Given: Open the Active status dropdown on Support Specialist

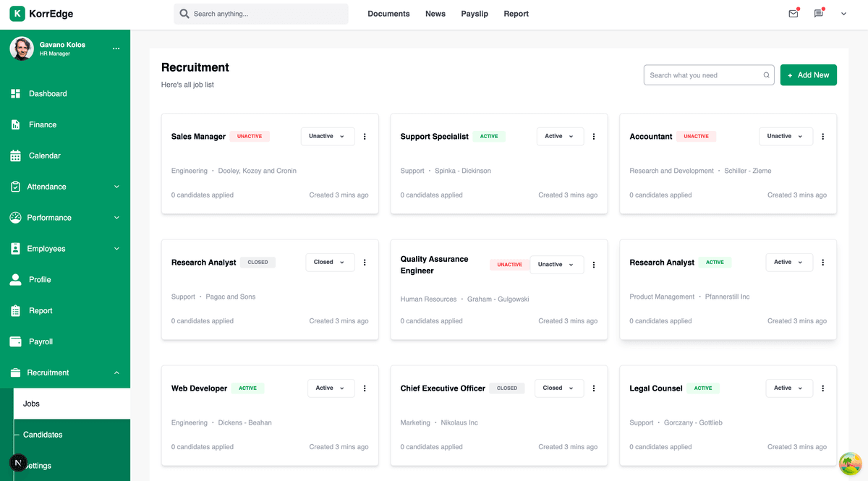Looking at the screenshot, I should click(x=560, y=136).
